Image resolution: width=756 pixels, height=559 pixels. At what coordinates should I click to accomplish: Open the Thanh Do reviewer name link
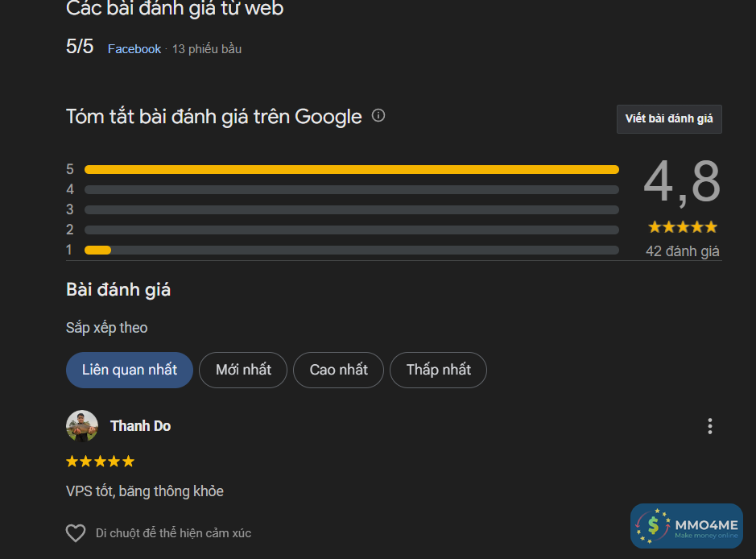coord(140,426)
